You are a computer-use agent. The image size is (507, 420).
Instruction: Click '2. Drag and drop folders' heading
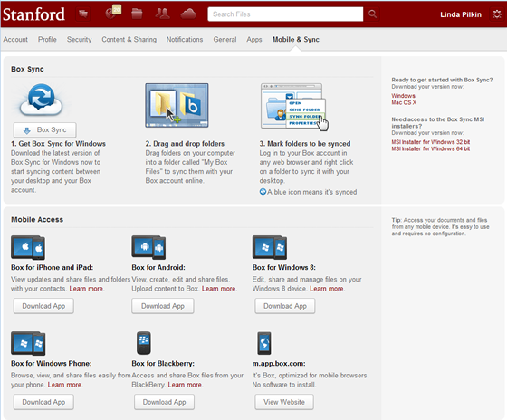(185, 144)
